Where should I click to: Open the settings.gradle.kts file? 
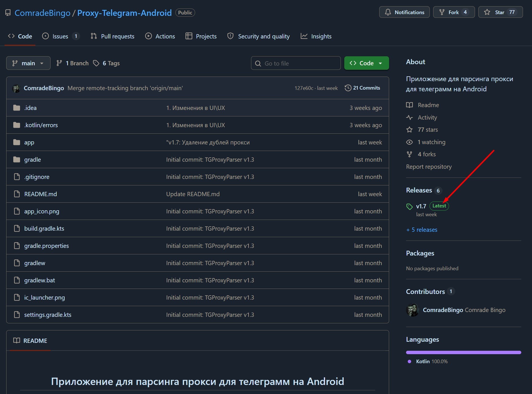pos(48,315)
